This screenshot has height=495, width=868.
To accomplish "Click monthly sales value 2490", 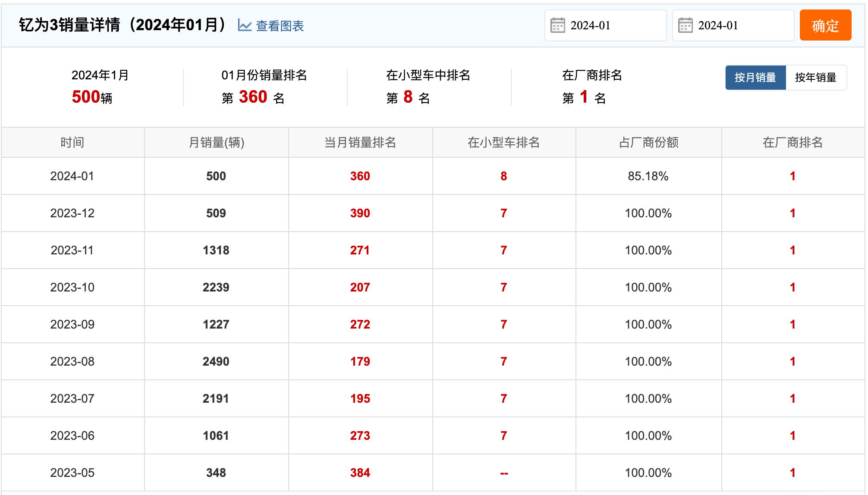I will click(x=216, y=361).
